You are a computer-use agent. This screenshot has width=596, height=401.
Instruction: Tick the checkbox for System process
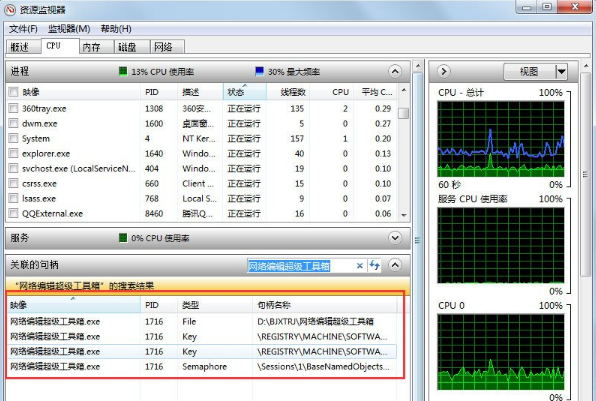click(x=13, y=138)
